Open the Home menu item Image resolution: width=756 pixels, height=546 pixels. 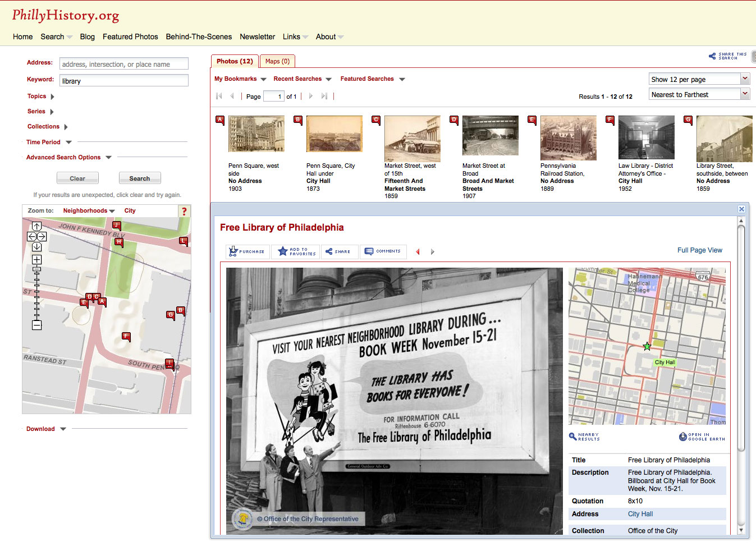[x=22, y=36]
